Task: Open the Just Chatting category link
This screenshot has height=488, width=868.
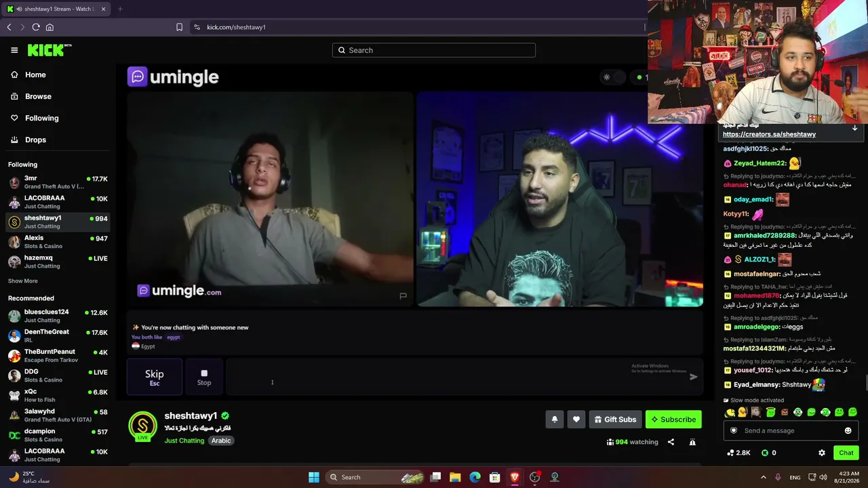Action: tap(184, 441)
